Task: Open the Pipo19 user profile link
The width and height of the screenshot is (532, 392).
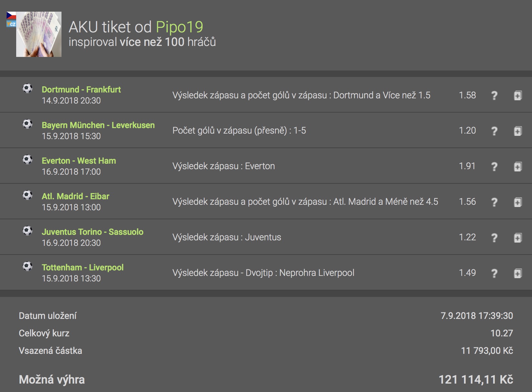Action: tap(179, 27)
